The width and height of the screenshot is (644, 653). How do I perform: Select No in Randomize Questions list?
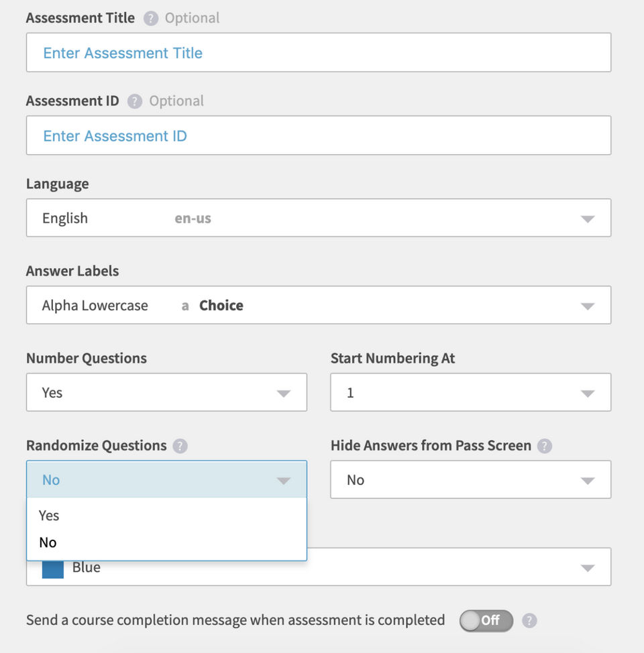tap(167, 542)
